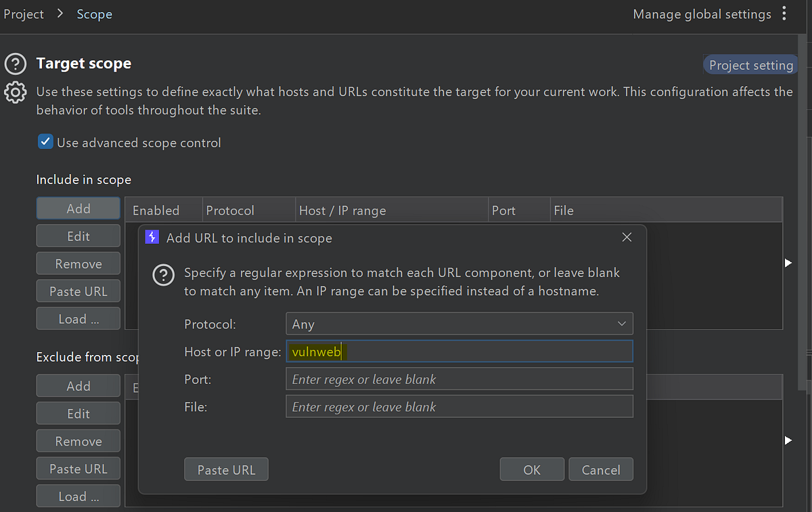
Task: Click the File regex field
Action: pyautogui.click(x=459, y=406)
